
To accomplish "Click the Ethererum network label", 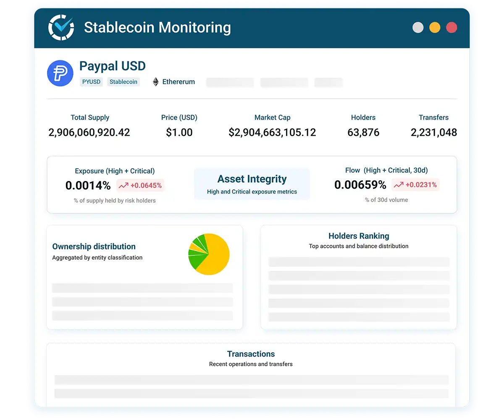I will click(x=178, y=82).
